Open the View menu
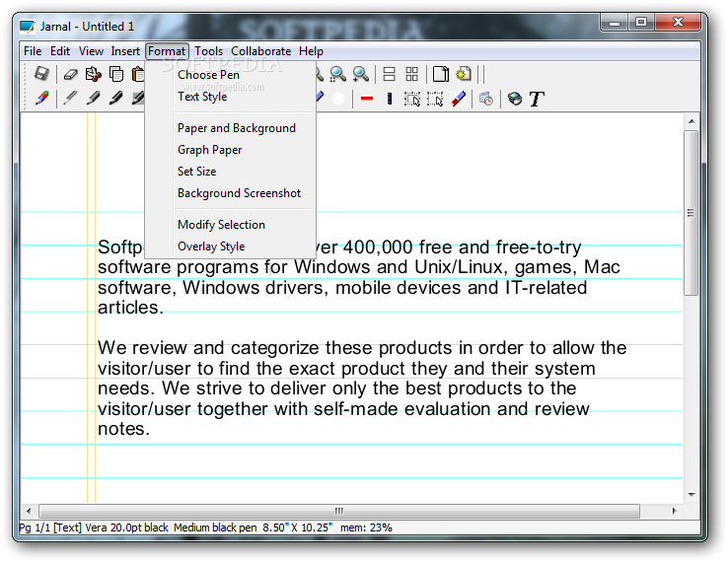This screenshot has height=562, width=728. [91, 51]
